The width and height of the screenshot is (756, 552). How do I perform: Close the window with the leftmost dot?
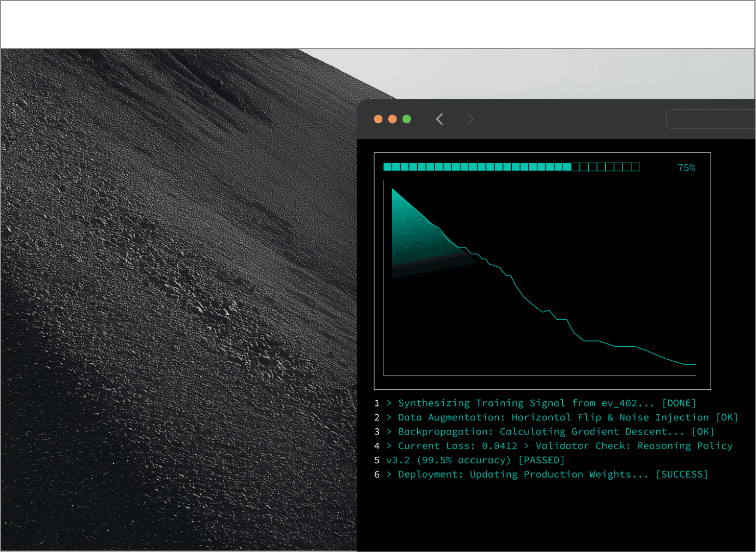point(378,119)
